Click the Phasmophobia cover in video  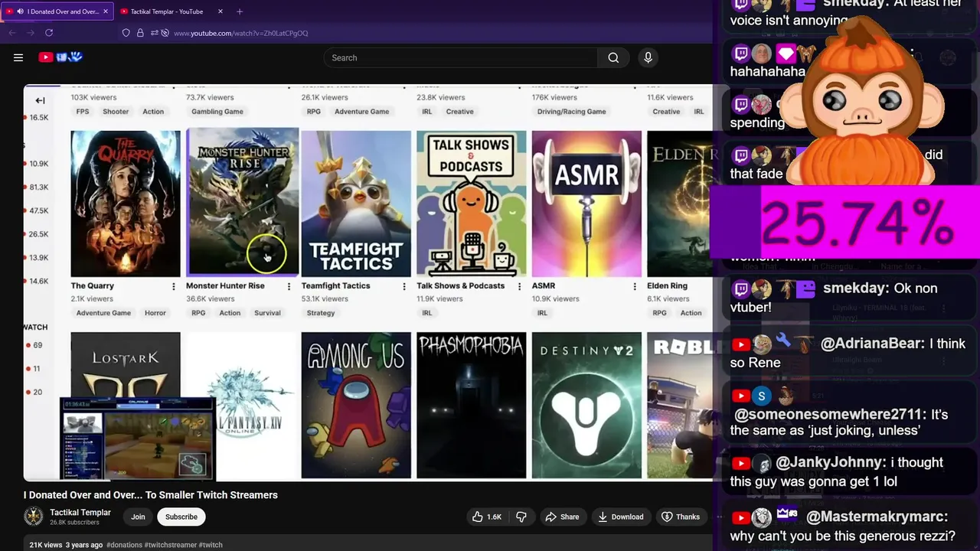tap(471, 405)
